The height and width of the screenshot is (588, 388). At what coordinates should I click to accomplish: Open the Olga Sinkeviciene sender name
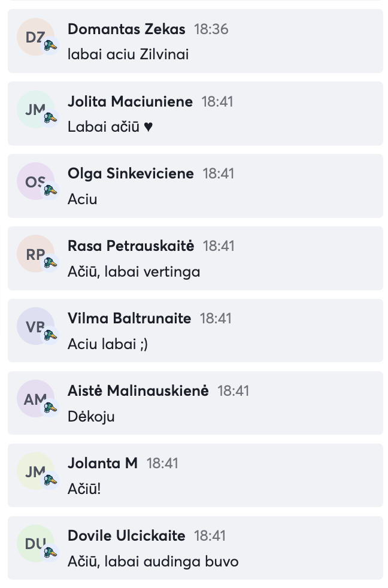coord(131,174)
